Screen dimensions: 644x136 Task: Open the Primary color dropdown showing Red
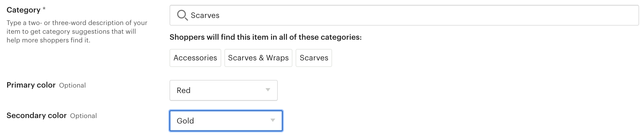pyautogui.click(x=223, y=90)
